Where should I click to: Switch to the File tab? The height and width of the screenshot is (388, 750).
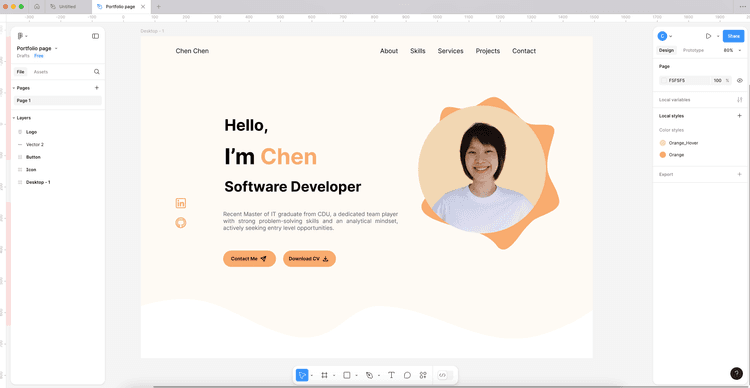coord(21,72)
